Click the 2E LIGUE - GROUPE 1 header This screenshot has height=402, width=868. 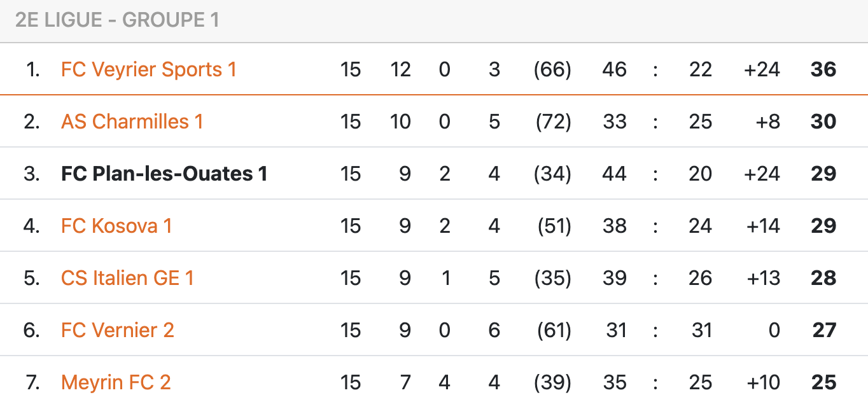coord(117,20)
